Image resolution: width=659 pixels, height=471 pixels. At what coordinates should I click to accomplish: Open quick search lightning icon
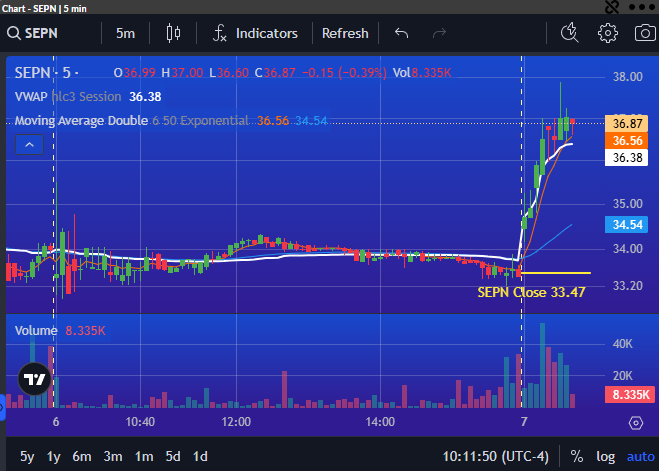click(569, 33)
